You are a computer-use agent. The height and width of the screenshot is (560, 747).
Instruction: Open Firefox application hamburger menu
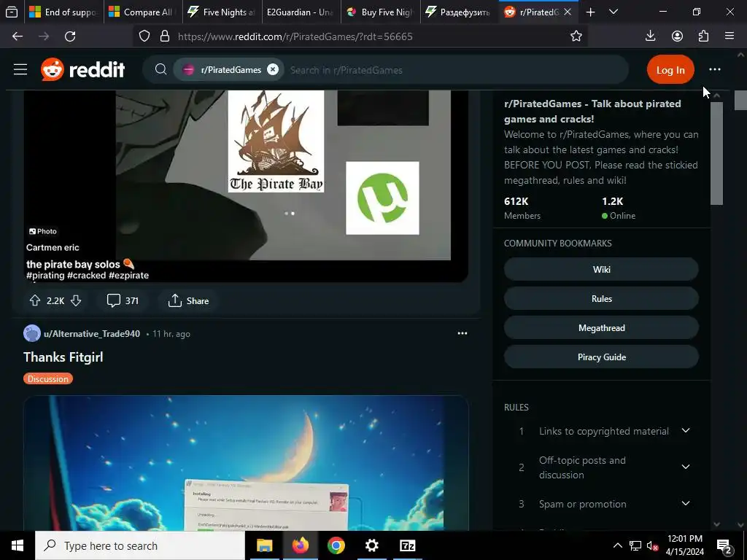[729, 36]
